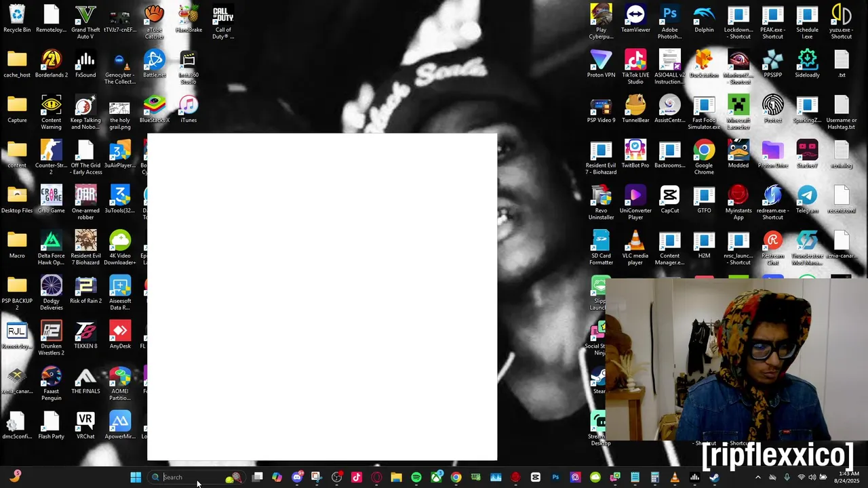Image resolution: width=868 pixels, height=488 pixels.
Task: Open Restream Chat desktop icon
Action: pyautogui.click(x=773, y=248)
